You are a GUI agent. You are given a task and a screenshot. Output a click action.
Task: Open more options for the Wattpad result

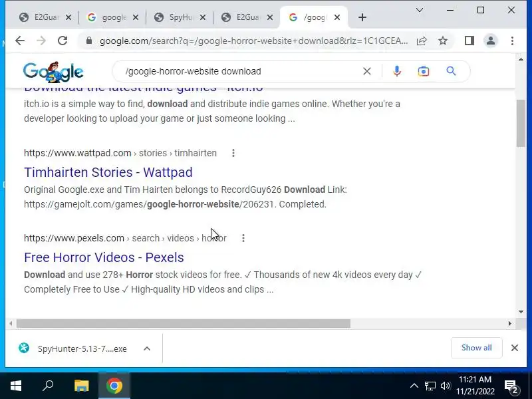pyautogui.click(x=233, y=153)
